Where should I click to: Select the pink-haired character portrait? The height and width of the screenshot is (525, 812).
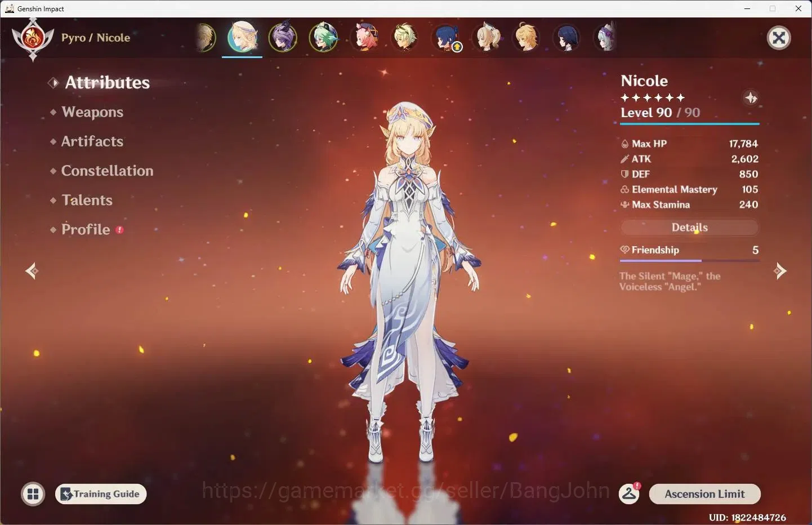click(364, 38)
